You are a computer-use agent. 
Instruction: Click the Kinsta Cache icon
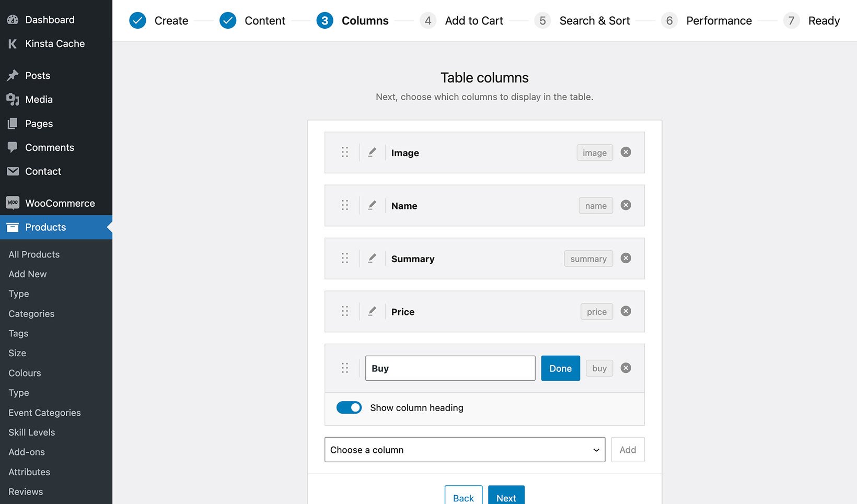point(12,43)
